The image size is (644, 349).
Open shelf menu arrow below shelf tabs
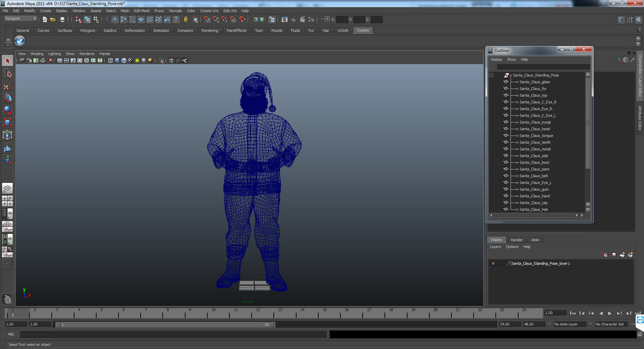point(8,45)
